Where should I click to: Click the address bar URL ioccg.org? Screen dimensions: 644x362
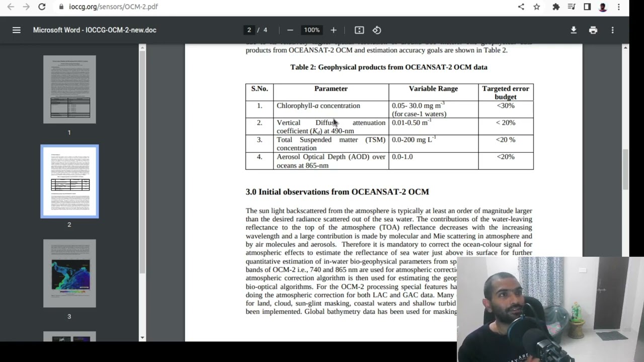click(113, 7)
